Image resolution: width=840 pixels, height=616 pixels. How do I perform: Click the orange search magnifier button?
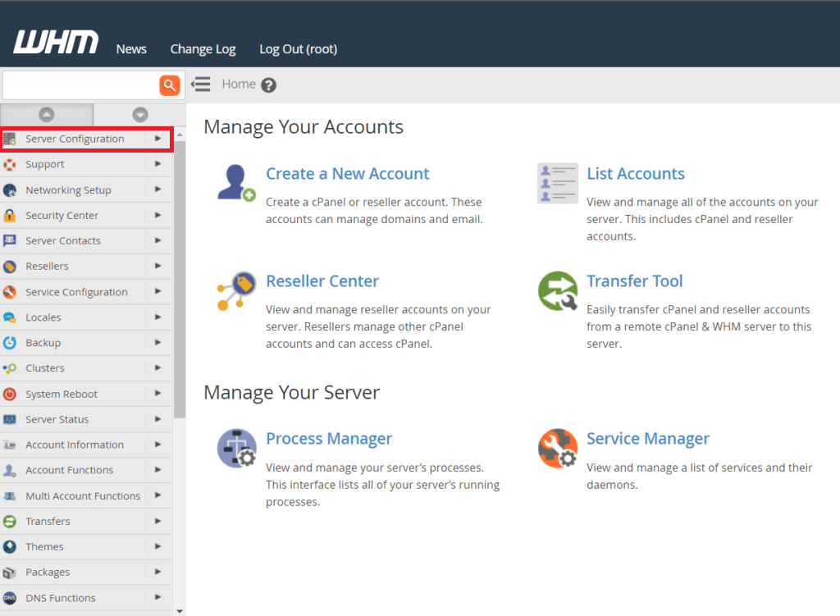[169, 85]
